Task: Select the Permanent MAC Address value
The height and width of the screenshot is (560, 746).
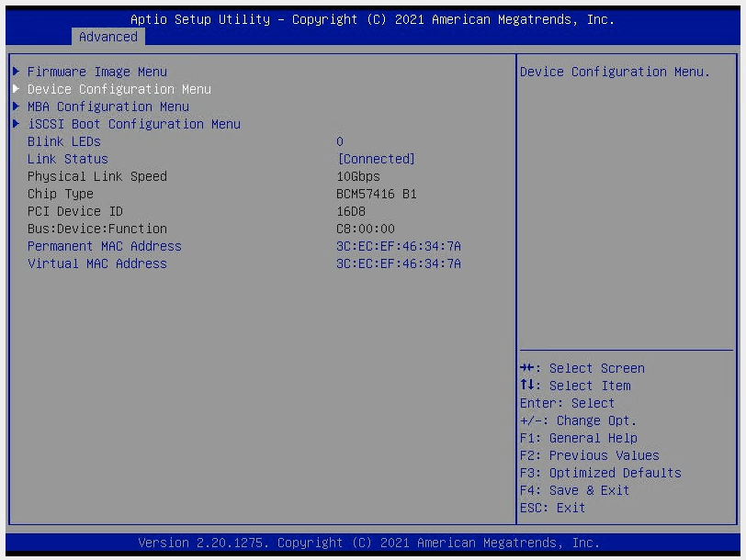Action: (x=398, y=246)
